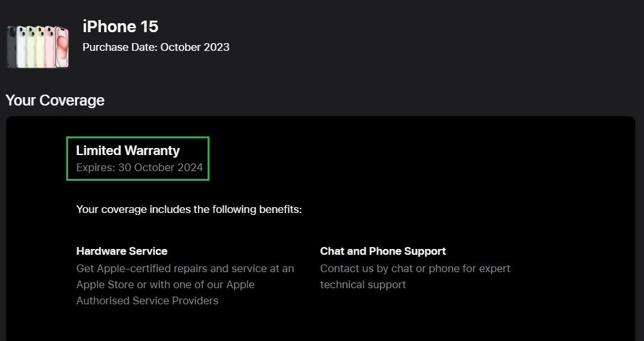Click the Your Coverage heading
Viewport: 644px width, 341px height.
(x=55, y=100)
